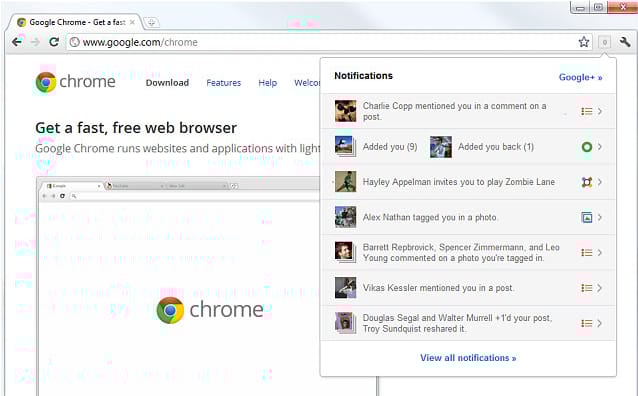
Task: Click Charlie Copp's profile thumbnail
Action: point(345,111)
